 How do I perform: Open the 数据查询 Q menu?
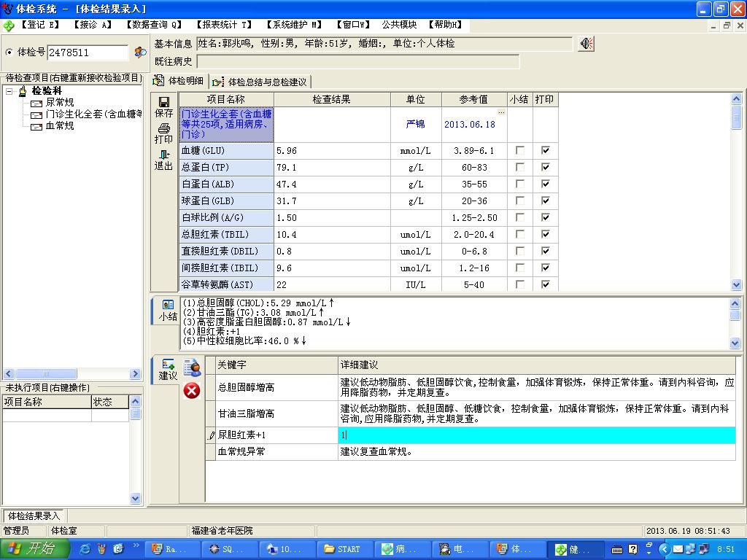155,25
